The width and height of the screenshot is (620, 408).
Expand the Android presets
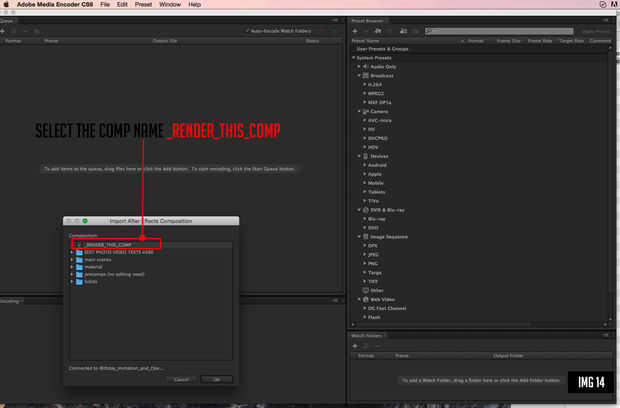point(365,165)
